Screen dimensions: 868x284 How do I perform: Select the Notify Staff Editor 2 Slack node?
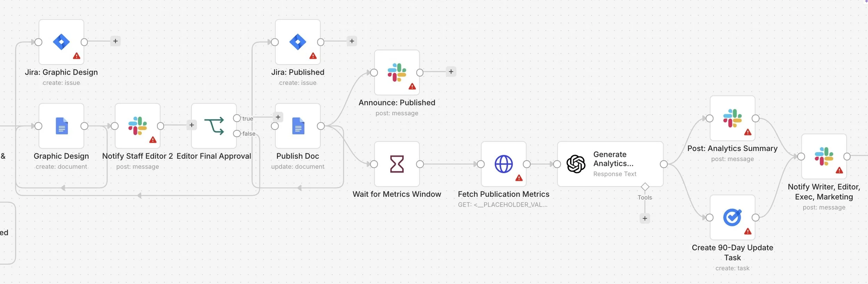point(137,126)
